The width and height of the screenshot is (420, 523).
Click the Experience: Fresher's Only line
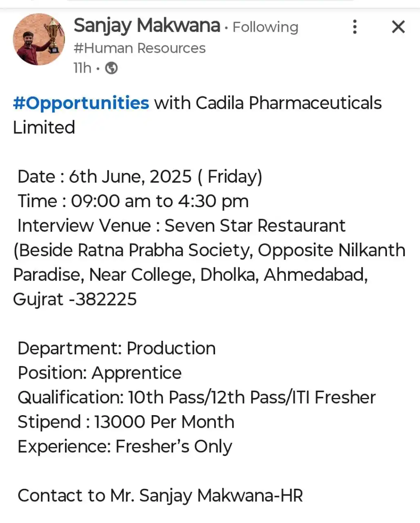pos(125,447)
